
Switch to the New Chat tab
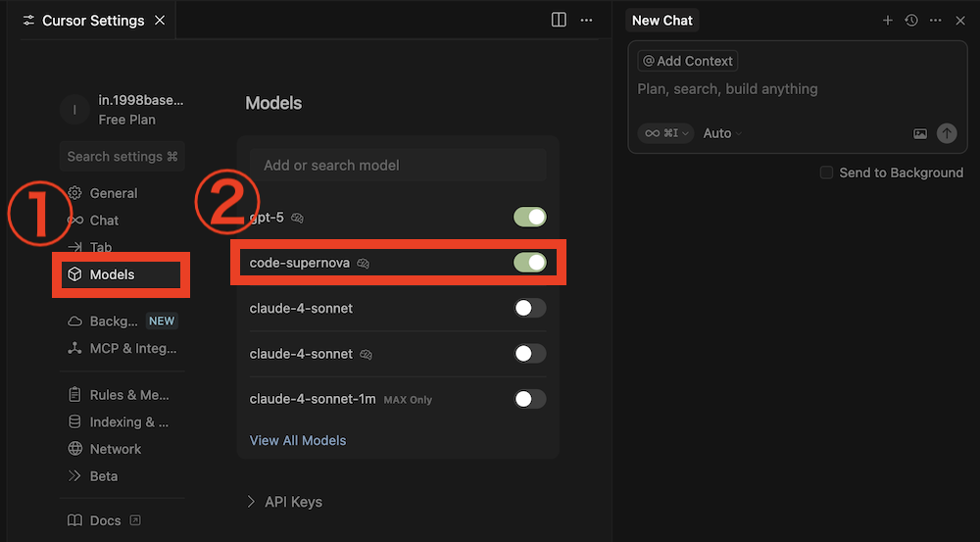(661, 21)
